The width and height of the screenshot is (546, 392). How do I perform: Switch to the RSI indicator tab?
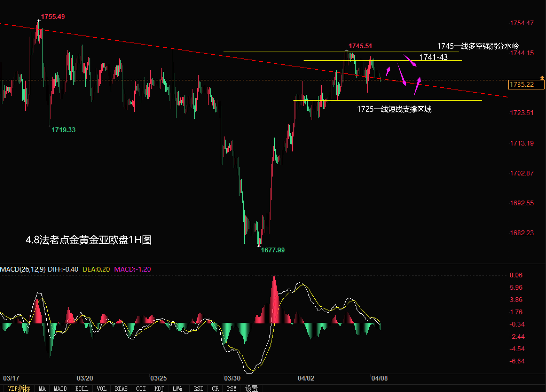(198, 388)
